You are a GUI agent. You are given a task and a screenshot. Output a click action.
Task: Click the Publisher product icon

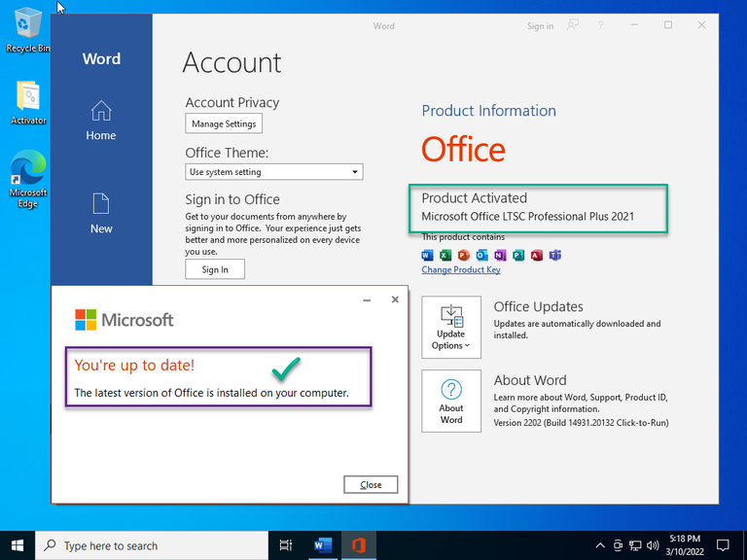518,256
